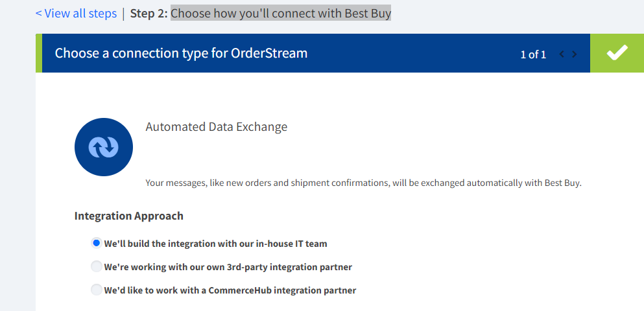Viewport: 644px width, 311px height.
Task: Go to previous connection with left chevron
Action: pyautogui.click(x=562, y=54)
